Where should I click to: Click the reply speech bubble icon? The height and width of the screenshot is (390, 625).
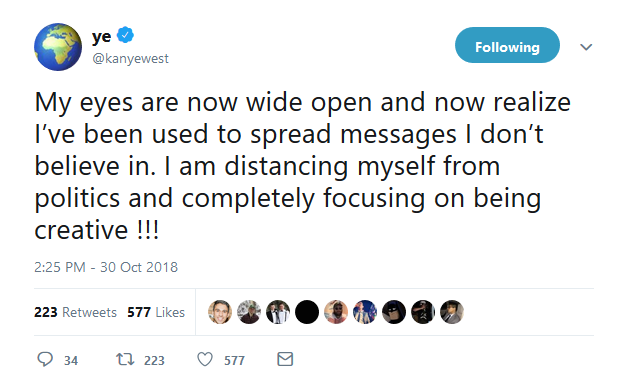point(45,359)
